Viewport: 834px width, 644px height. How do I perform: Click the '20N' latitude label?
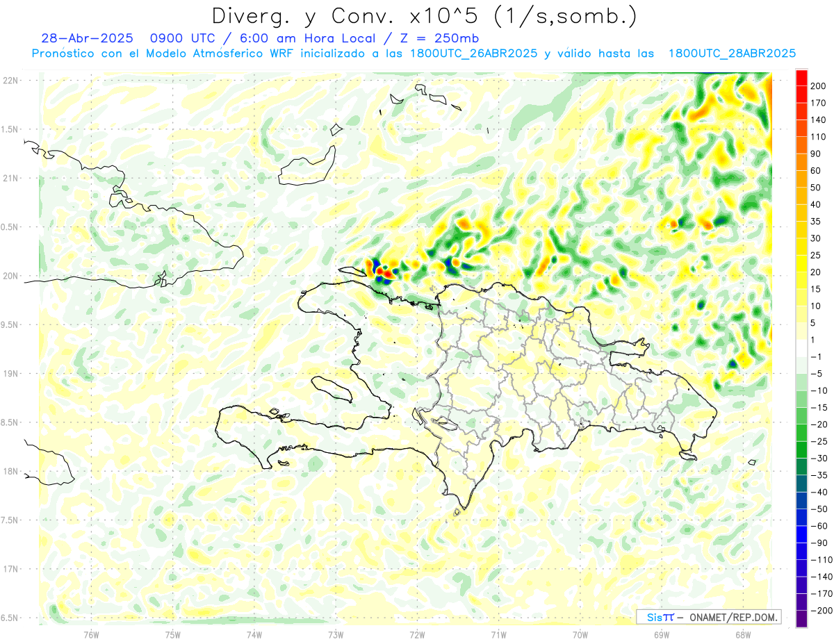click(x=10, y=276)
